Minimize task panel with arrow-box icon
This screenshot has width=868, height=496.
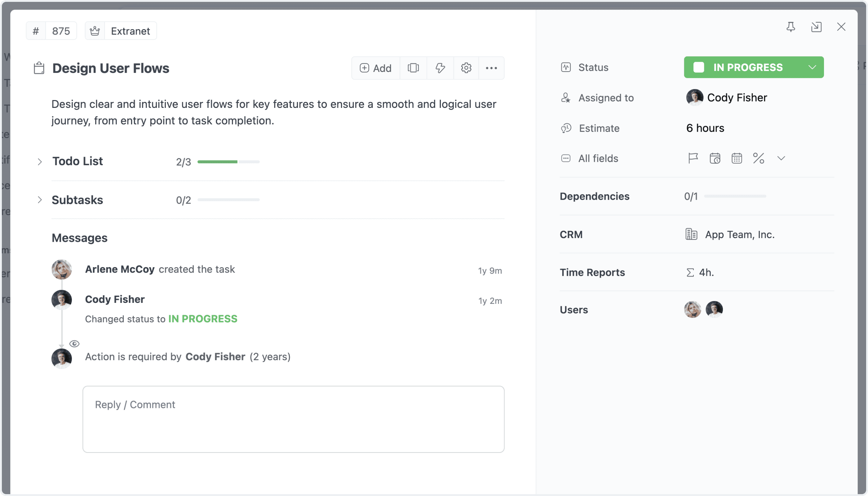tap(816, 27)
